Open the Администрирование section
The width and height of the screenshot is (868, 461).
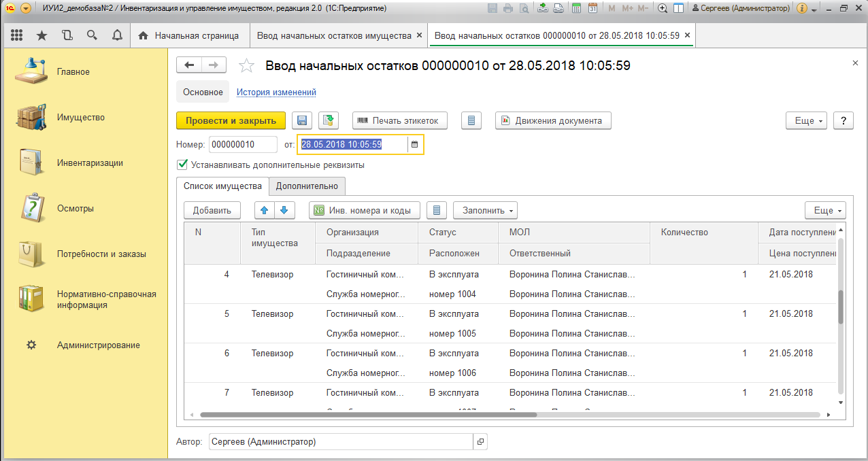click(99, 345)
